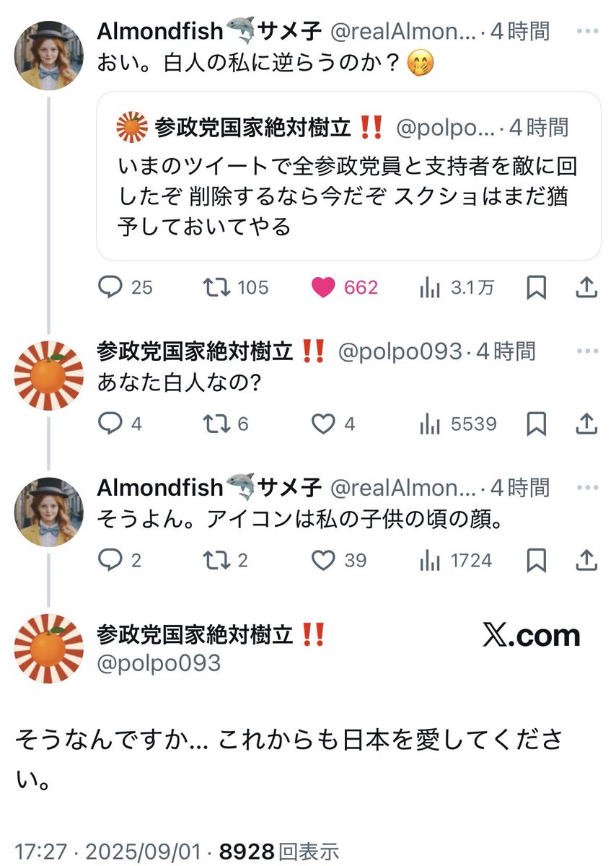Share the 'そうよん' reply tweet
This screenshot has width=616, height=866.
[587, 560]
